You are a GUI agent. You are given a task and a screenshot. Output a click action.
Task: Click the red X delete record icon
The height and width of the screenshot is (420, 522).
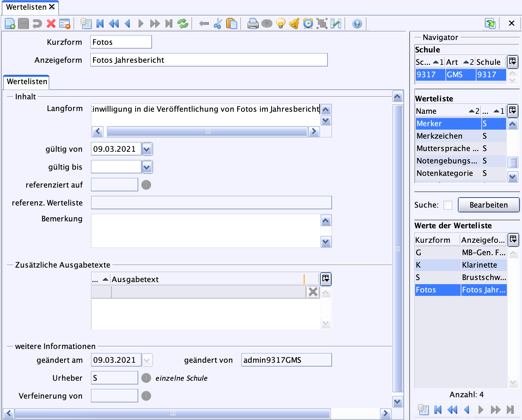pyautogui.click(x=51, y=23)
